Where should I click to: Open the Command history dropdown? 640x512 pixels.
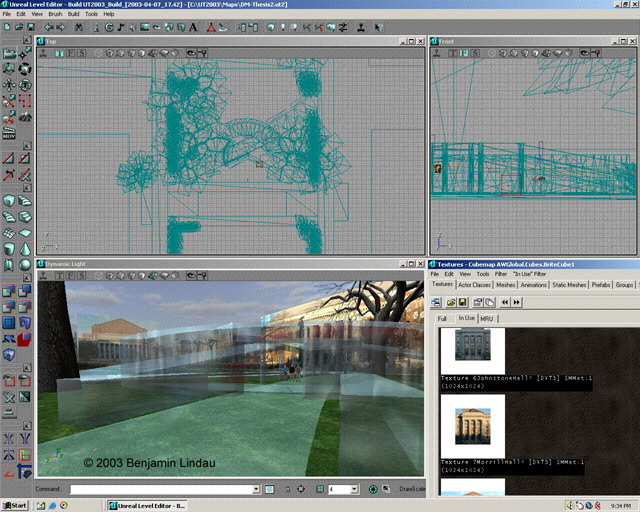255,489
